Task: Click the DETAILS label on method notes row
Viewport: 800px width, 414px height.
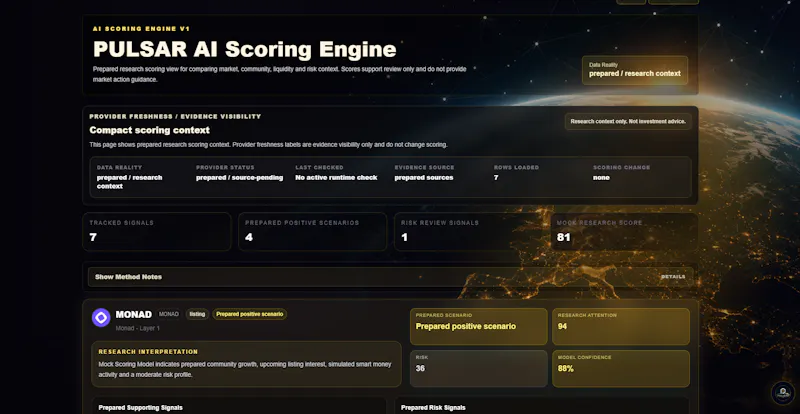Action: click(673, 277)
